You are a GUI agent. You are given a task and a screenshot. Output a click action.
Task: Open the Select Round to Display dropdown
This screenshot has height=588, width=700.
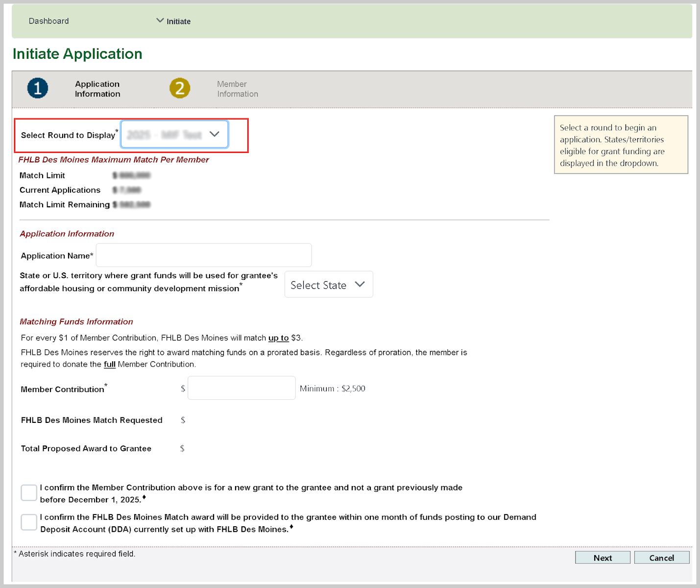point(174,134)
